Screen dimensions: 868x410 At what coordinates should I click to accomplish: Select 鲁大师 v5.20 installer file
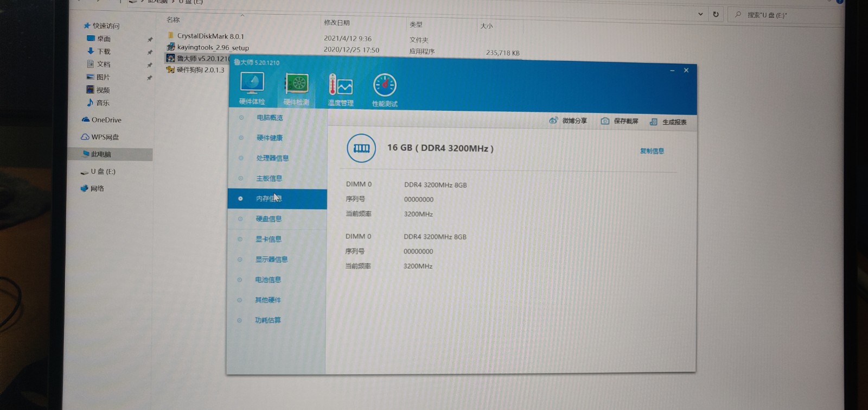pyautogui.click(x=199, y=58)
